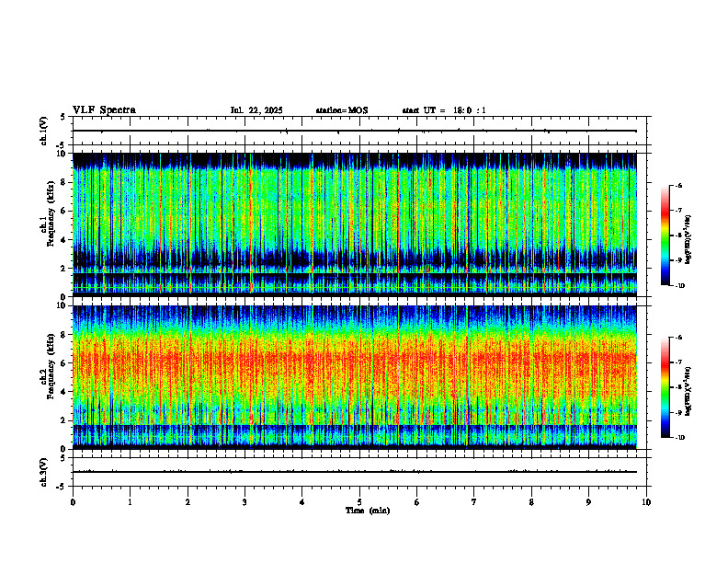Click the ch.1 colorbar "-10" tick value
The height and width of the screenshot is (563, 728).
[680, 286]
